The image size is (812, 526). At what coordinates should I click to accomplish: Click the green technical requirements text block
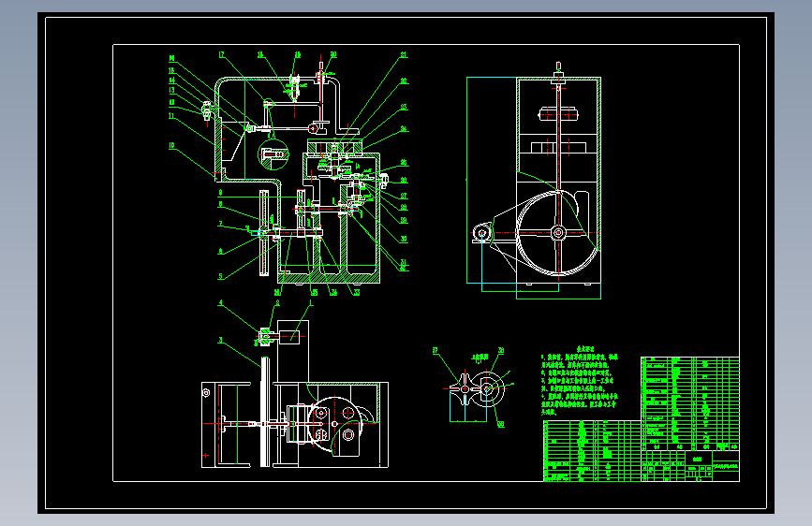click(x=580, y=380)
